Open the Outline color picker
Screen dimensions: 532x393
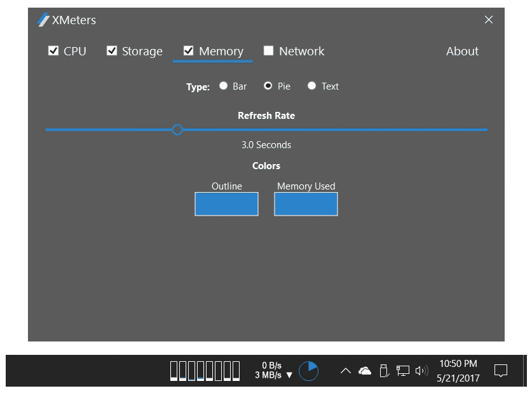(x=226, y=203)
